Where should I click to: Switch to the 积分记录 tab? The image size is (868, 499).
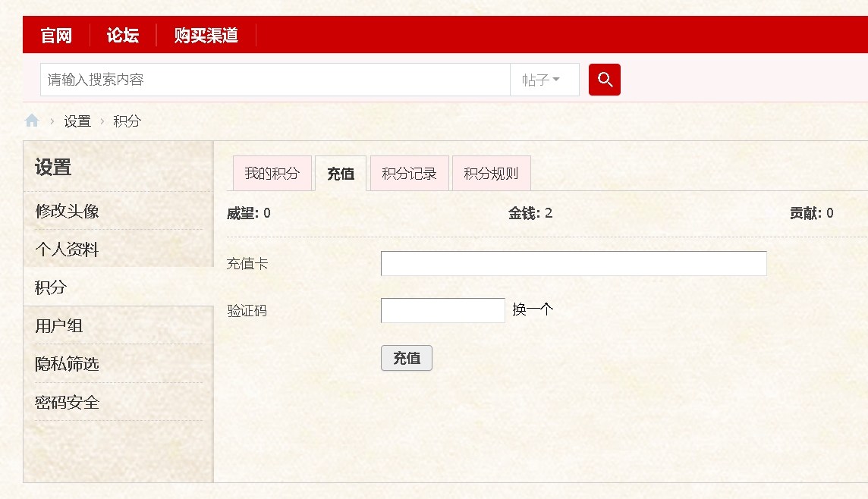(x=409, y=174)
